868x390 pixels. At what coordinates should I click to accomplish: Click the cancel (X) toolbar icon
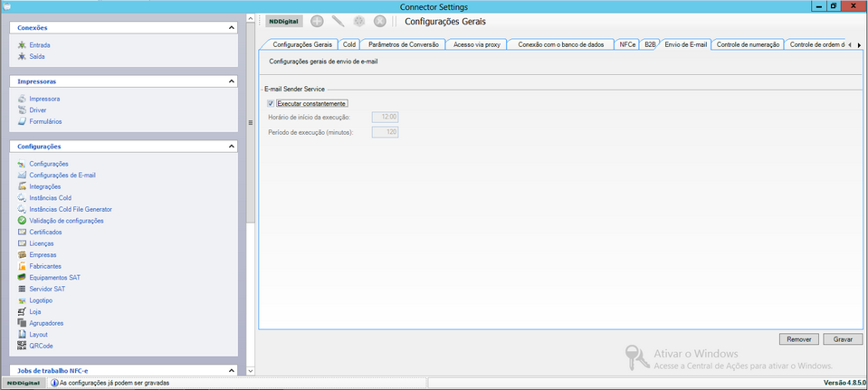point(379,22)
